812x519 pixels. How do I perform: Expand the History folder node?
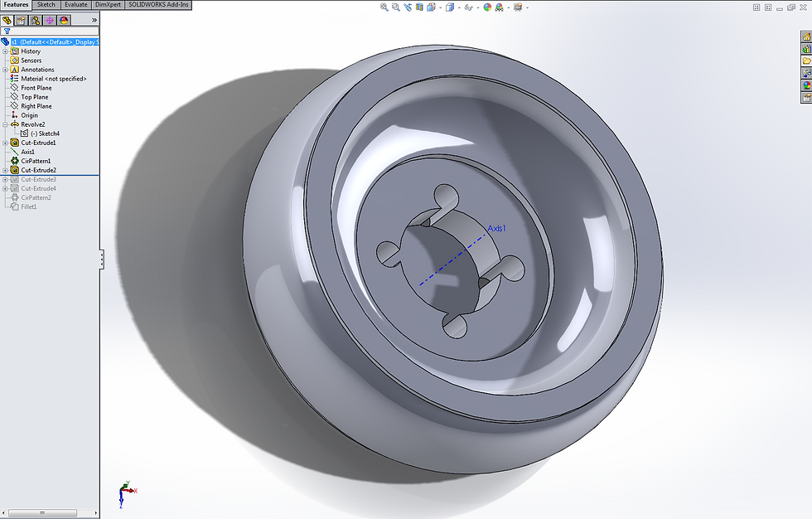point(5,51)
